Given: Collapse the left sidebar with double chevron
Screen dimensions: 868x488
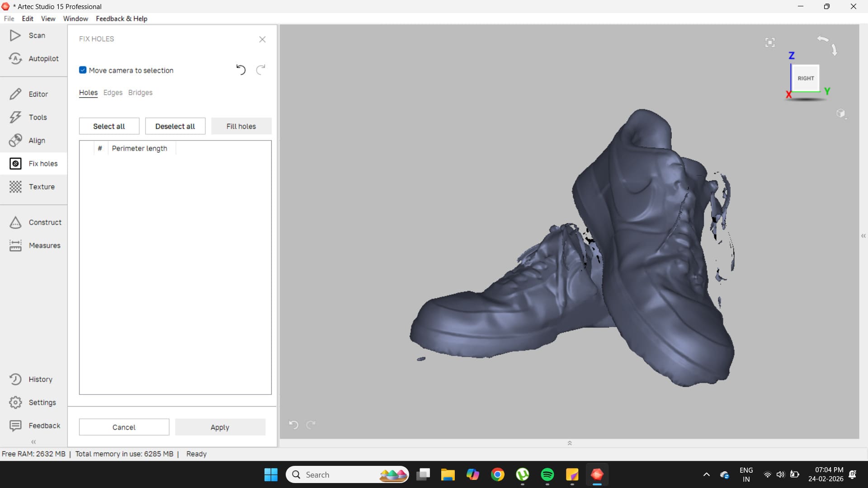Looking at the screenshot, I should pos(33,441).
